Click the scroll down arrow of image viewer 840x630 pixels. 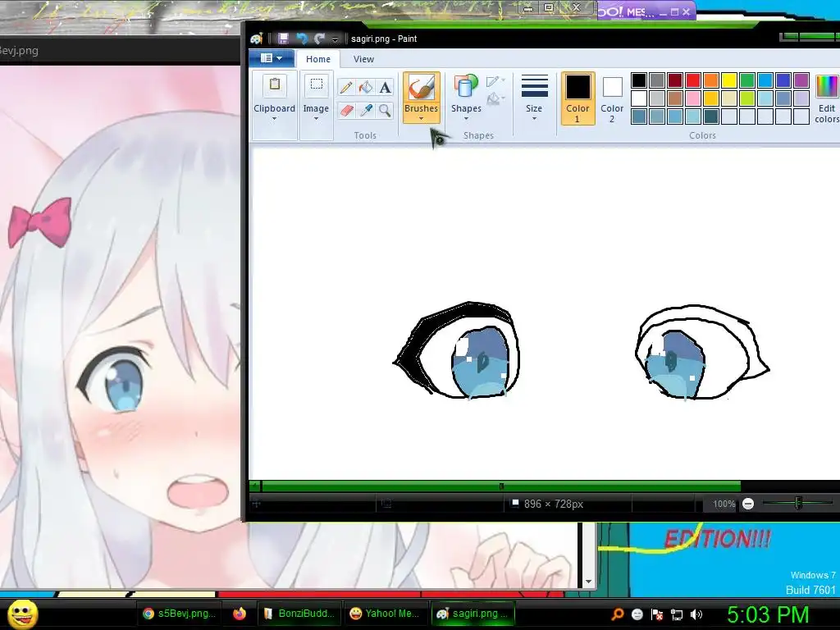(x=589, y=582)
